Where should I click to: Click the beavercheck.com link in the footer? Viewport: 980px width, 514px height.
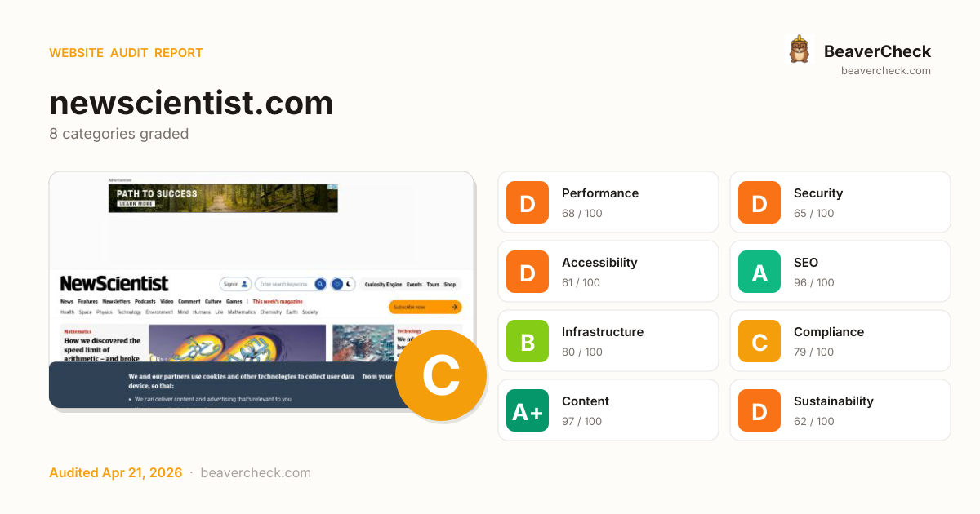click(x=256, y=472)
